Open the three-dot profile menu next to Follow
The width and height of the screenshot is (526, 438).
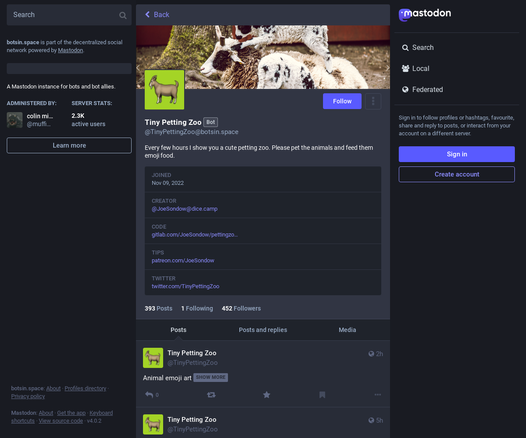(373, 101)
